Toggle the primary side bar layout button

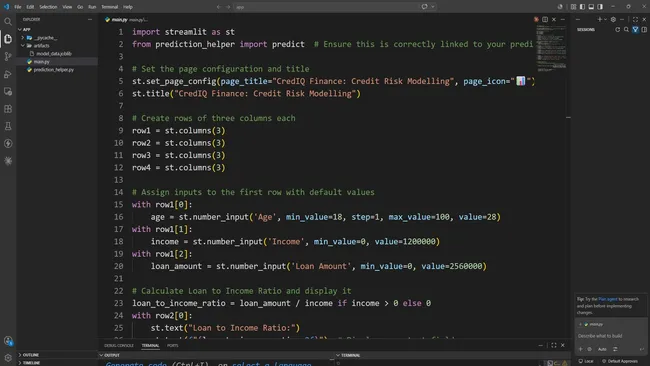(x=582, y=7)
